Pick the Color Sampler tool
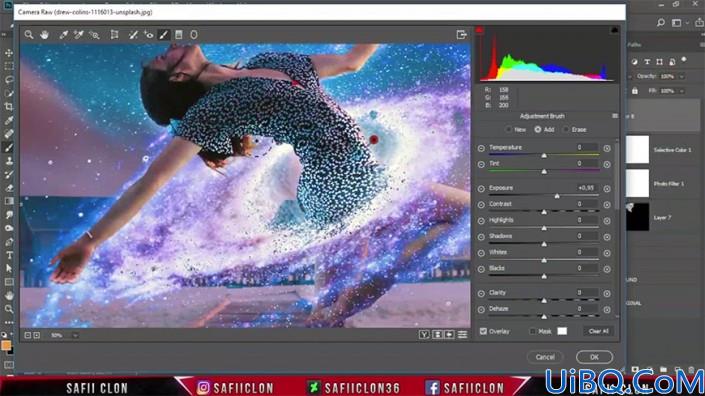 79,35
